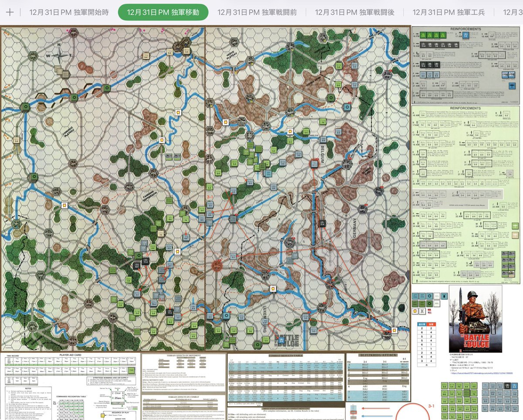Click the Battle of the Bulge logo on the map

pos(286,339)
